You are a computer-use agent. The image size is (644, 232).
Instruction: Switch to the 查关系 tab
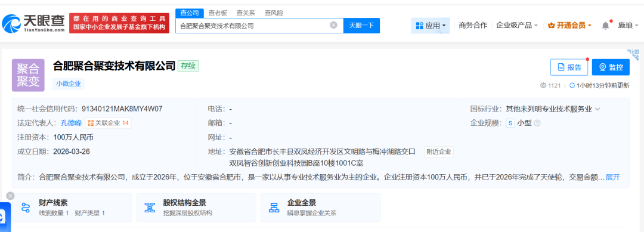[x=246, y=13]
